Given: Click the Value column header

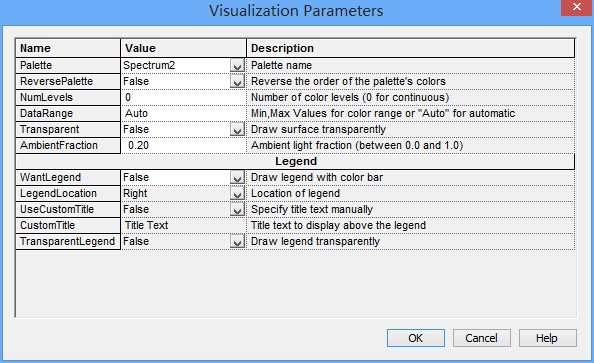Looking at the screenshot, I should pyautogui.click(x=183, y=48).
